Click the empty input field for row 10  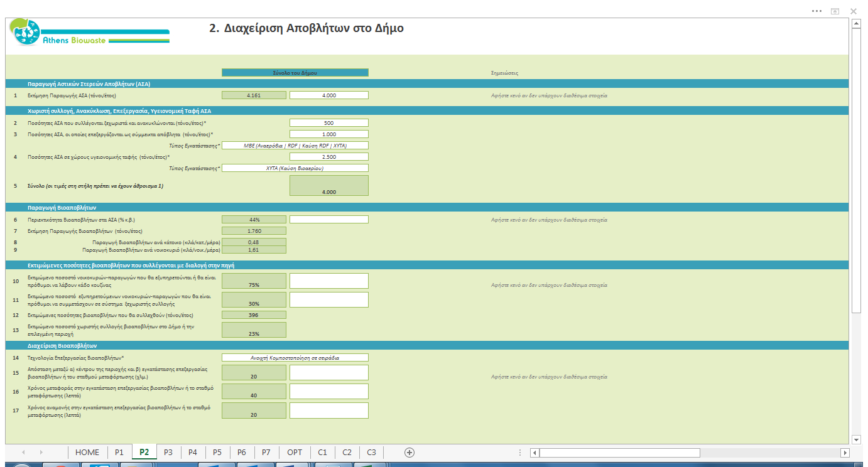[329, 281]
